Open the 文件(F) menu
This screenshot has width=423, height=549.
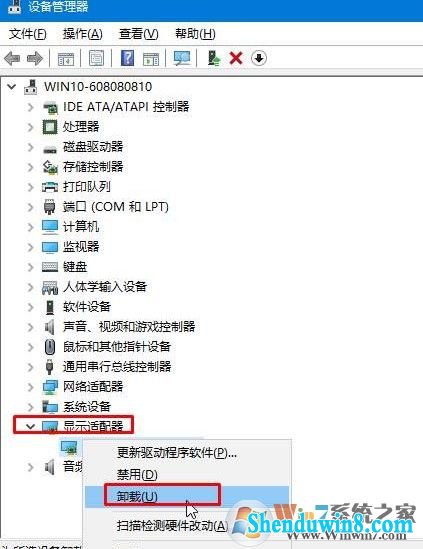(27, 34)
